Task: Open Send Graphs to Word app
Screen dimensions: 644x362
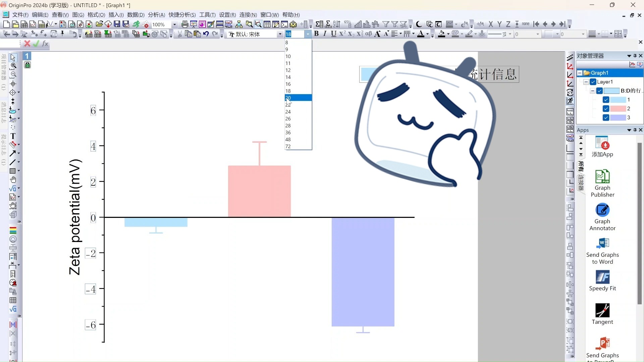Action: tap(602, 244)
